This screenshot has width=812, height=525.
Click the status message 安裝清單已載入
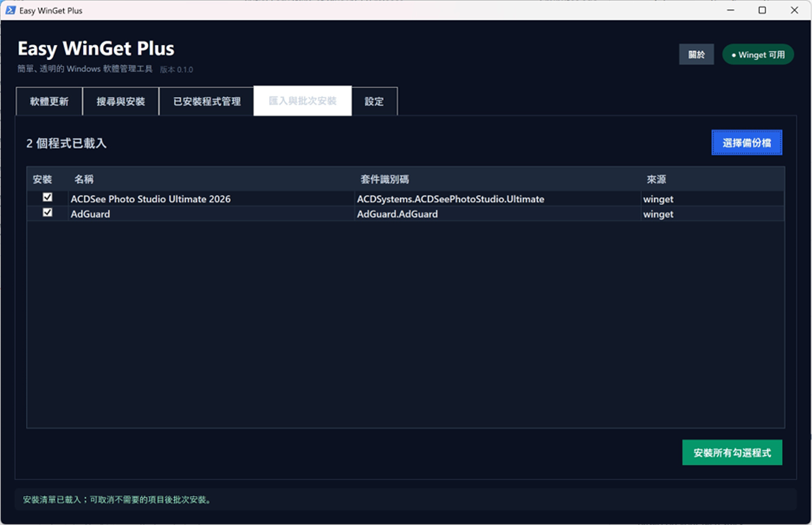[117, 500]
